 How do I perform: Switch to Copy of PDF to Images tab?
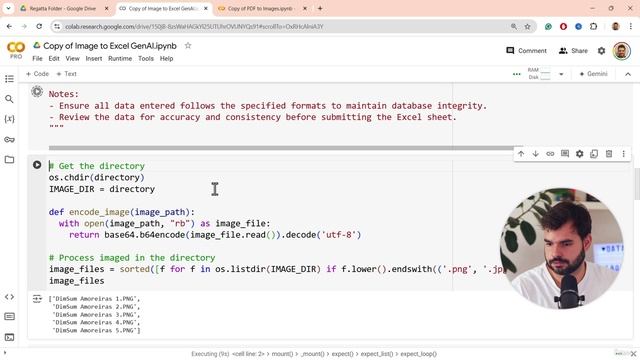pos(261,8)
